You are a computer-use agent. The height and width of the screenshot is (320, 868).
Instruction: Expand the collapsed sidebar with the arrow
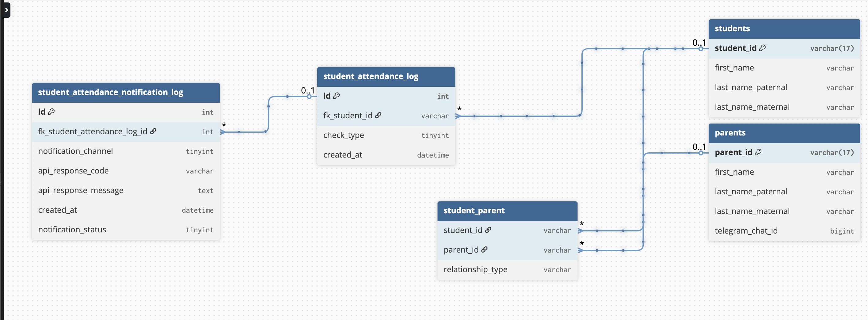[6, 10]
